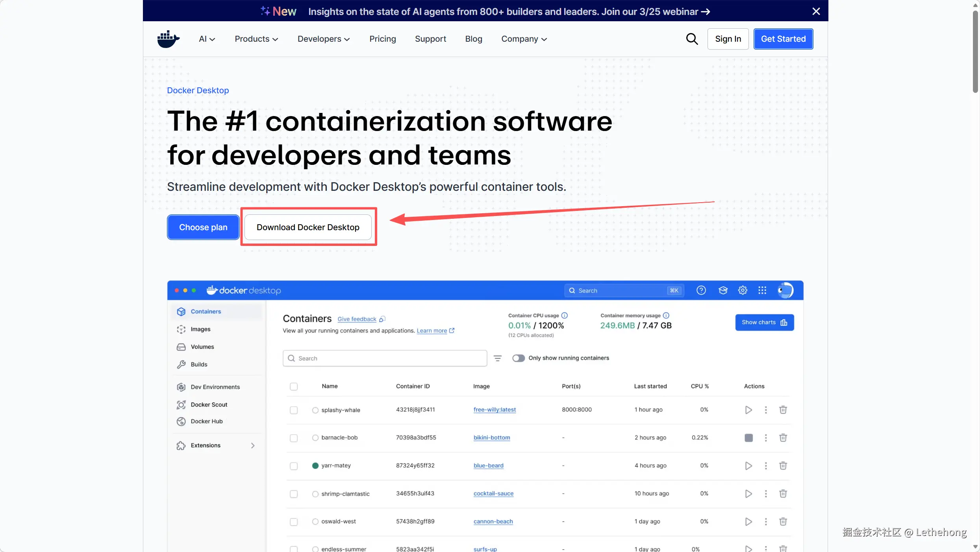Tick the select-all containers checkbox
This screenshot has width=980, height=552.
(x=294, y=386)
